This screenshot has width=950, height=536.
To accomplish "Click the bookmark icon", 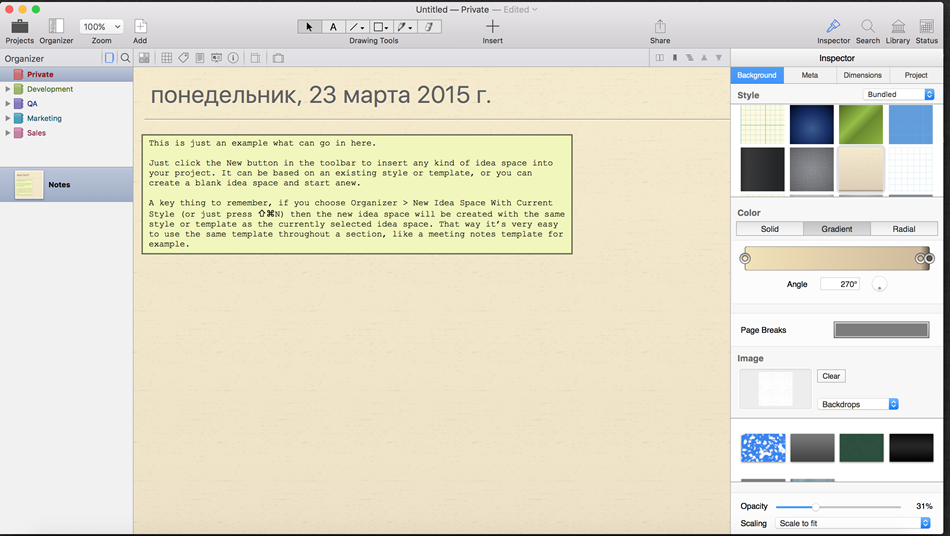I will click(674, 58).
